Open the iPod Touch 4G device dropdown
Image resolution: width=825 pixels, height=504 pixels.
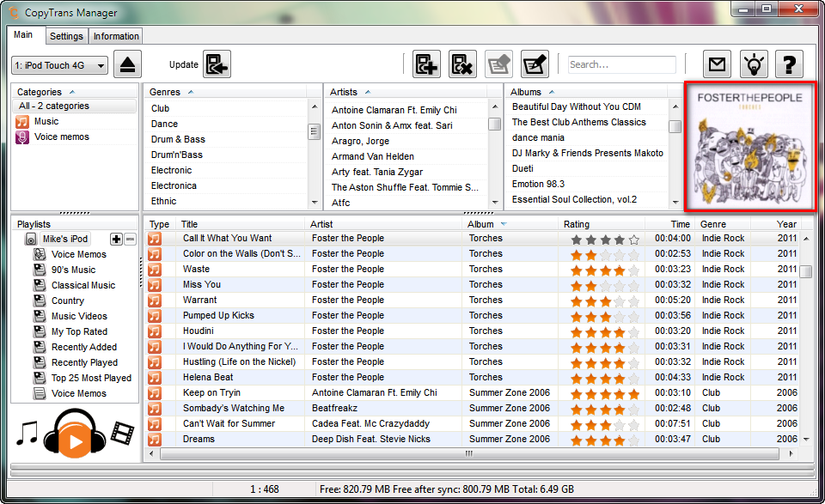click(59, 66)
